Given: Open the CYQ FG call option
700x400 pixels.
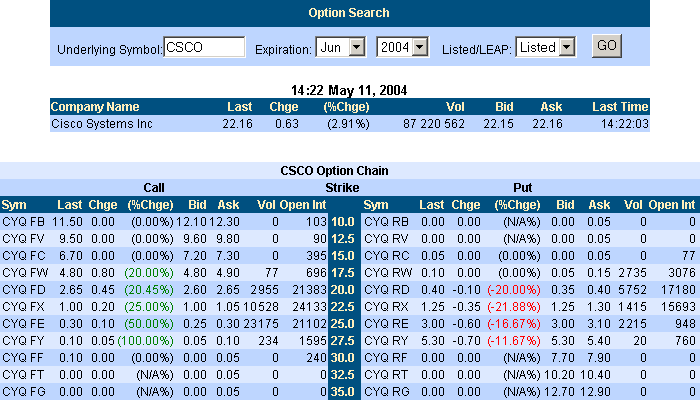Looking at the screenshot, I should pyautogui.click(x=24, y=391).
